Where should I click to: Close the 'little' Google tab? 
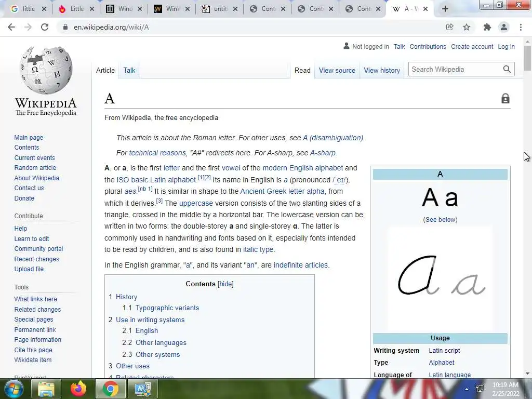(44, 9)
